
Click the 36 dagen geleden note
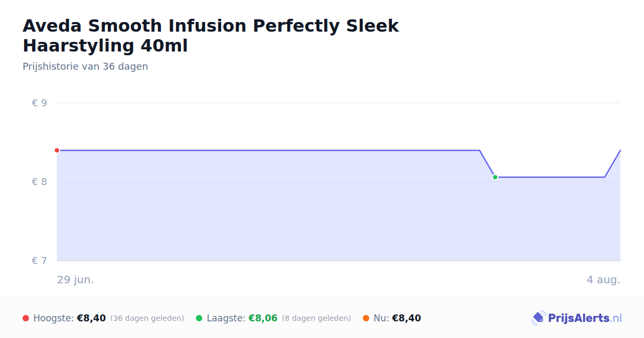(147, 318)
